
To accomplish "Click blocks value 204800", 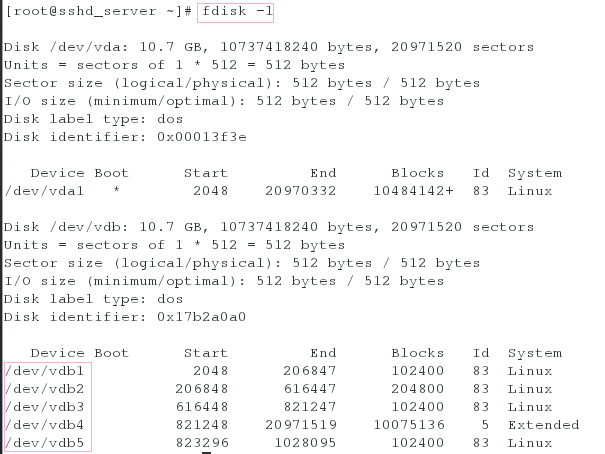I will (x=417, y=389).
